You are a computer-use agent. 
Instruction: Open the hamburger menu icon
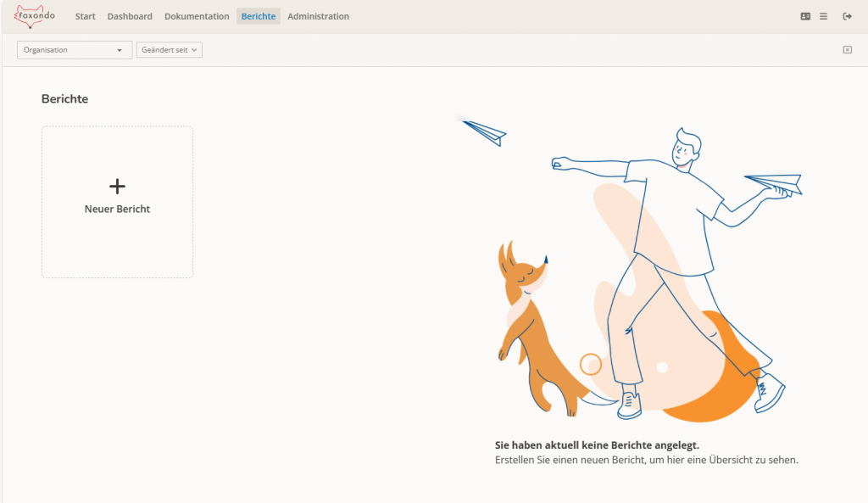[x=823, y=15]
